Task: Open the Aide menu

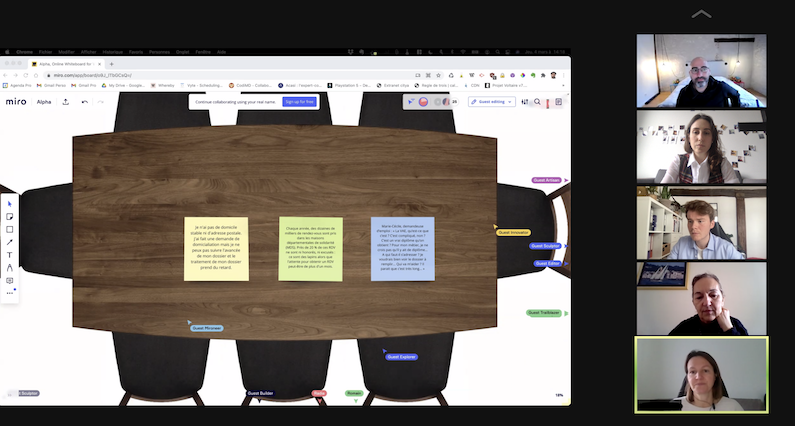Action: 222,52
